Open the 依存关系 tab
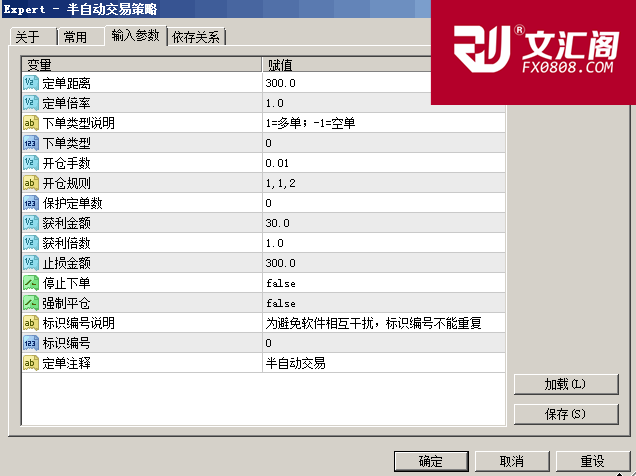Image resolution: width=636 pixels, height=476 pixels. [198, 38]
